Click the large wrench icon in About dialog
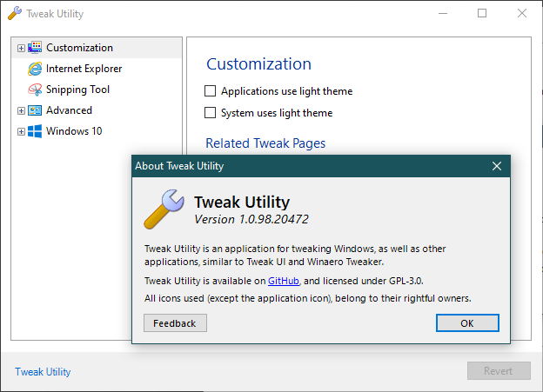 (x=164, y=209)
